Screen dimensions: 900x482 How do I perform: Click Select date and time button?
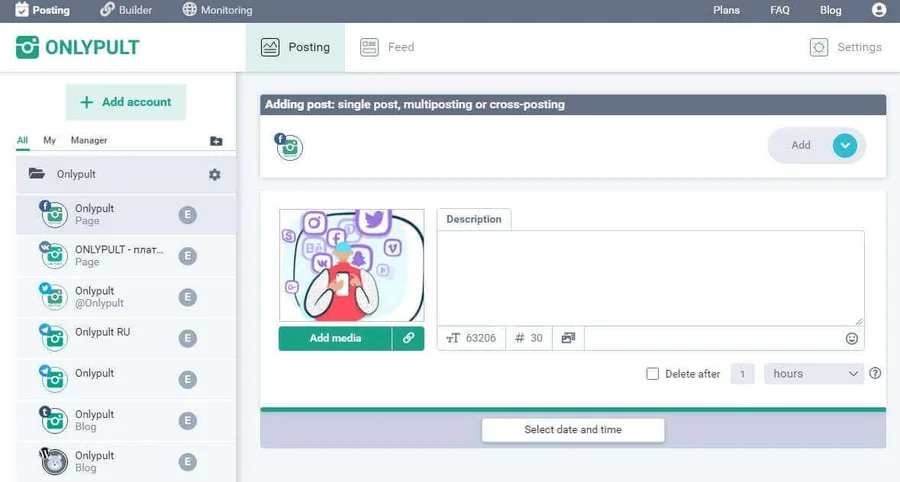[573, 429]
